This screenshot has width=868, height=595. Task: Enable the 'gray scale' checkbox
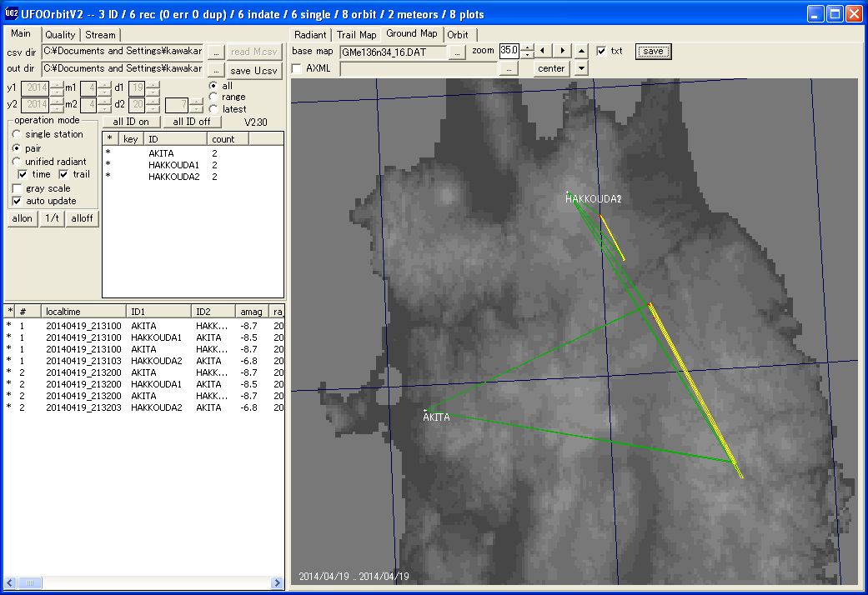point(18,188)
